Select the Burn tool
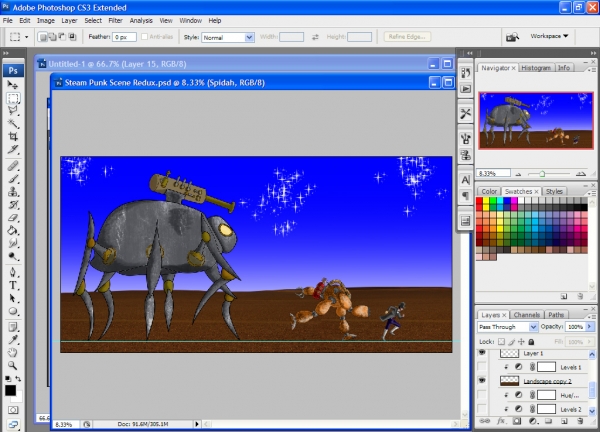 click(x=13, y=256)
